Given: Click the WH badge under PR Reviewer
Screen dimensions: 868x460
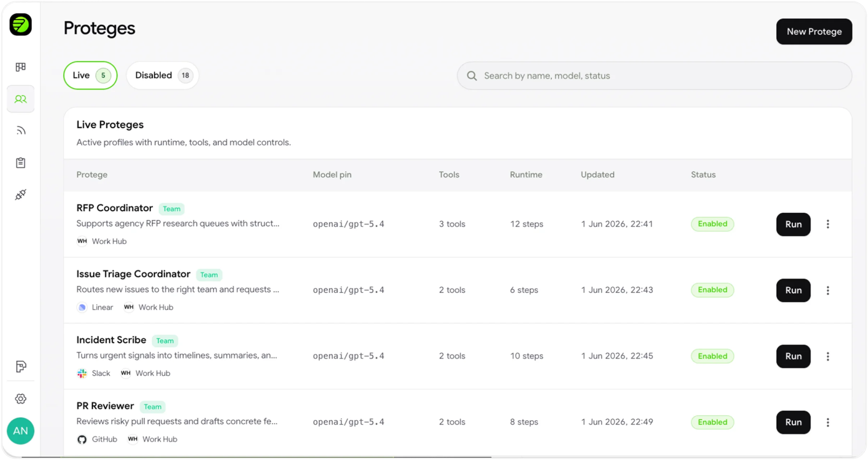Looking at the screenshot, I should (133, 439).
